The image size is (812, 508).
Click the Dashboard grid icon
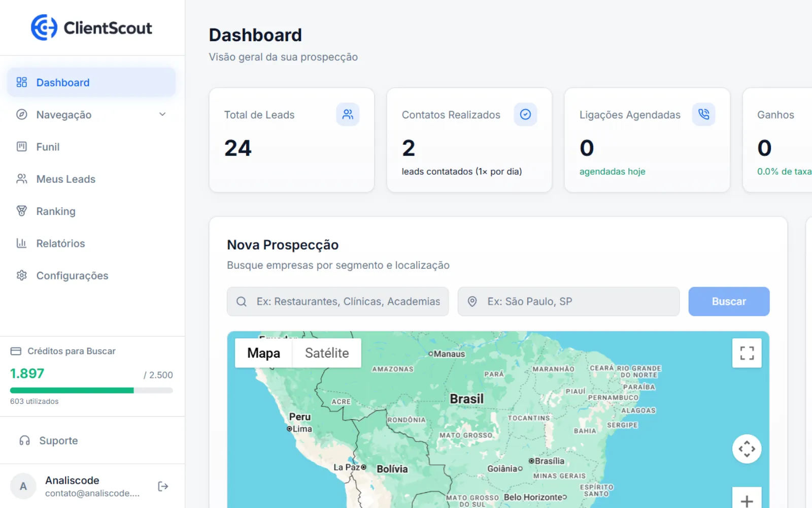(21, 82)
